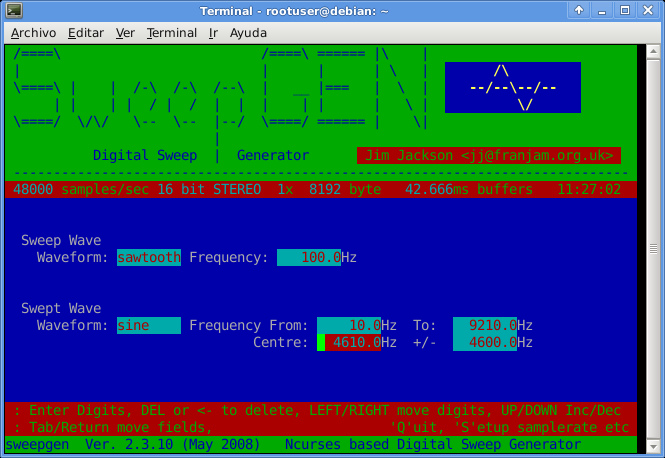
Task: Click the terminal icon in title bar
Action: click(x=14, y=11)
